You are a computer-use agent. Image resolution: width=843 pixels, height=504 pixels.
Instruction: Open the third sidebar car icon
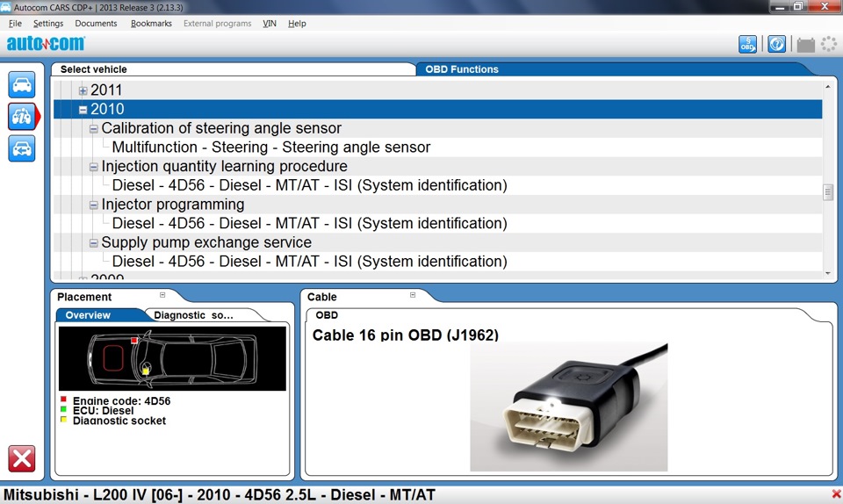[21, 148]
